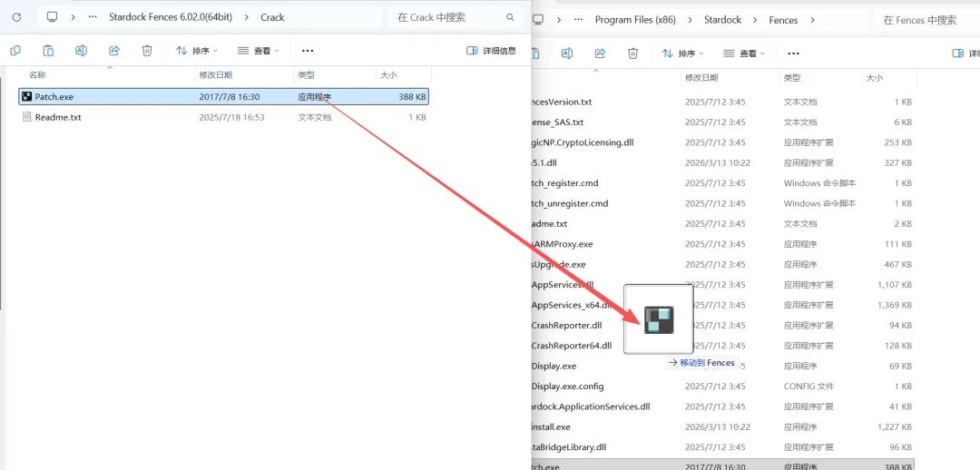Select Readme.txt file name in Crack window
Image resolution: width=980 pixels, height=470 pixels.
(58, 117)
